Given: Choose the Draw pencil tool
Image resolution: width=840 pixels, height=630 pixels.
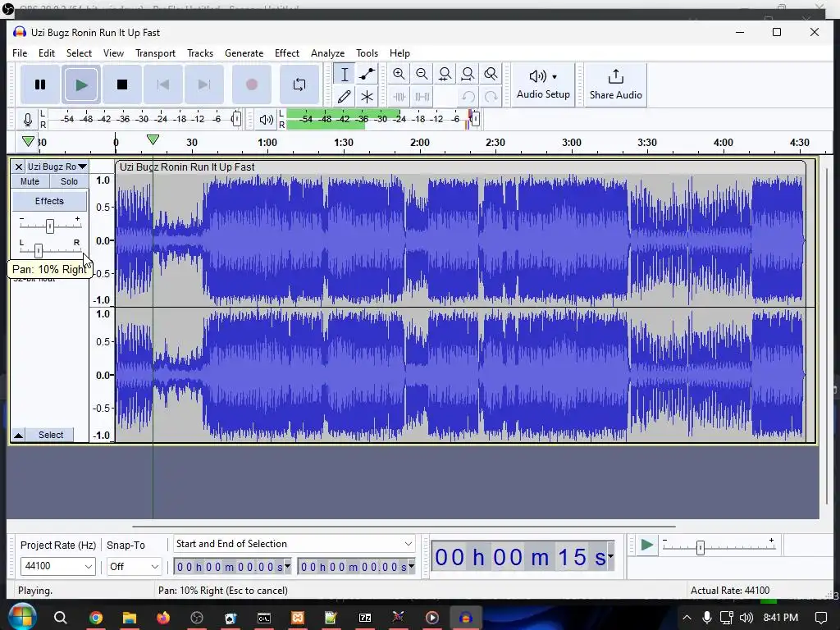Looking at the screenshot, I should [345, 97].
